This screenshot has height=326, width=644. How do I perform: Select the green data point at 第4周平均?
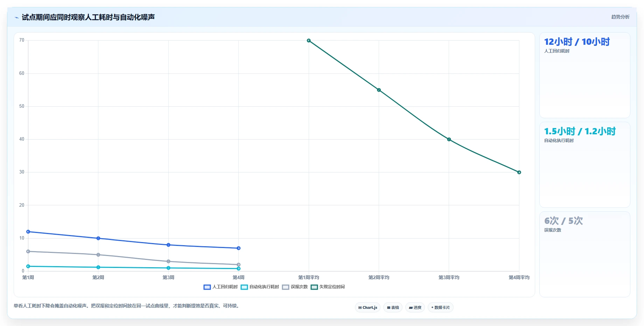[x=519, y=172]
